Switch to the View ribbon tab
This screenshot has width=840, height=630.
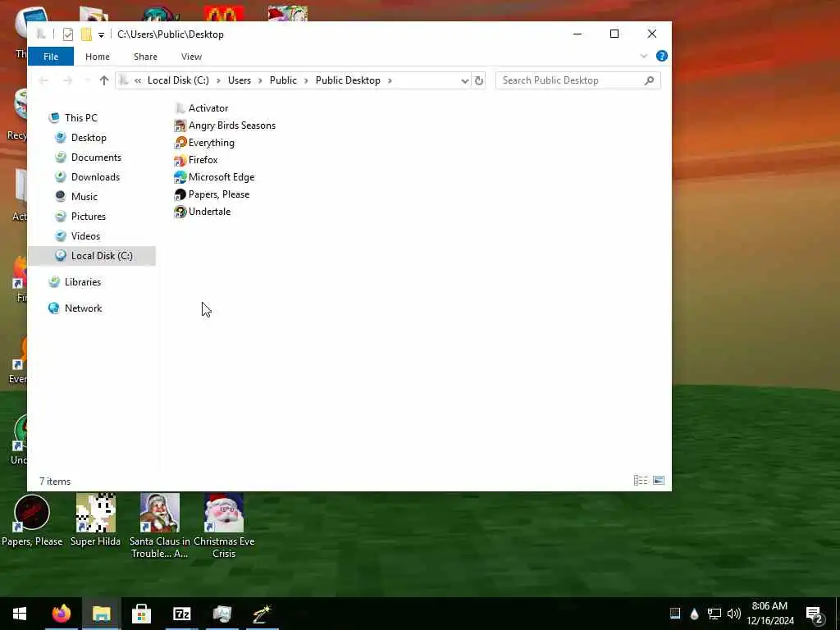191,57
